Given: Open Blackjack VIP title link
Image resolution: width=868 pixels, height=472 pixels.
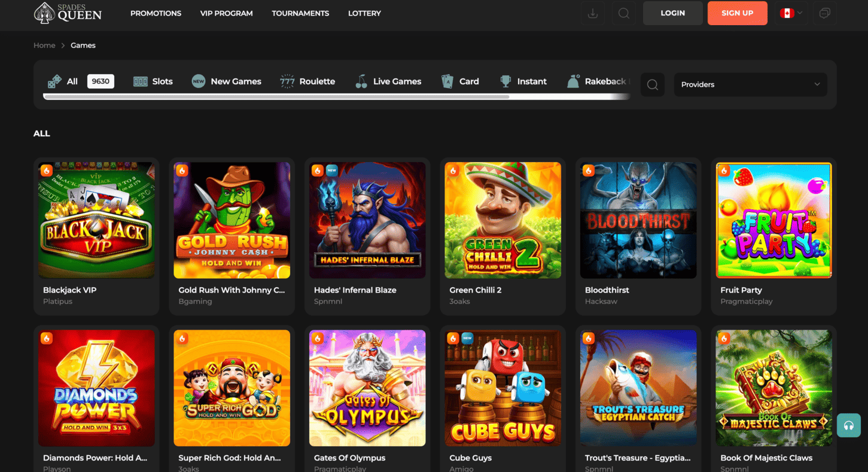Looking at the screenshot, I should tap(69, 290).
